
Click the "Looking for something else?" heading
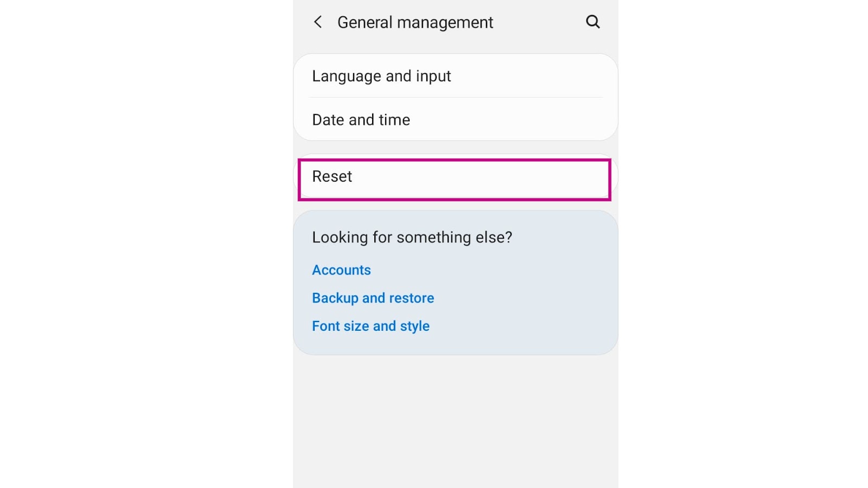coord(412,237)
